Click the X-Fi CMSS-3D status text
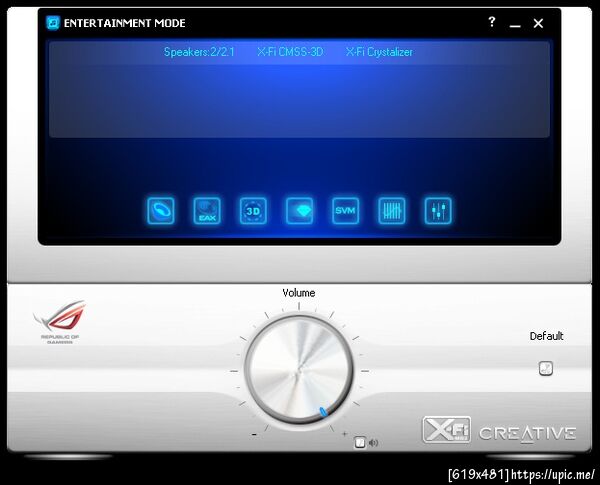600x485 pixels. point(290,52)
